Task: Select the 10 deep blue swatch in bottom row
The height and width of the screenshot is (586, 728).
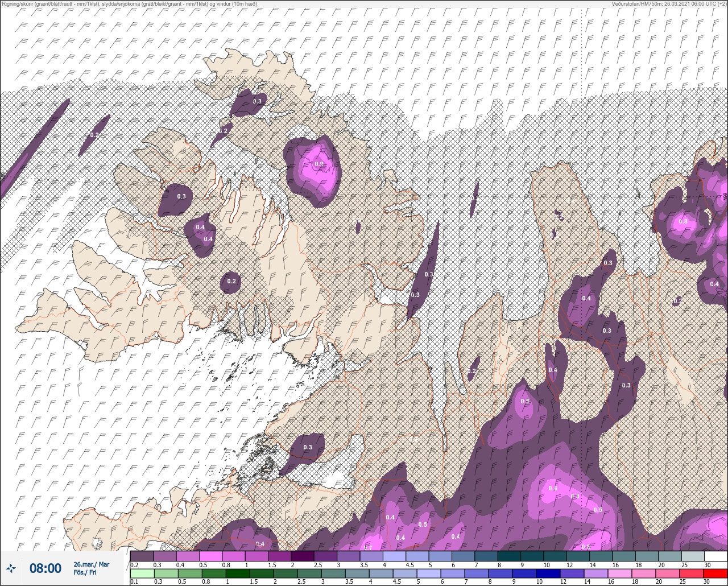Action: point(548,573)
